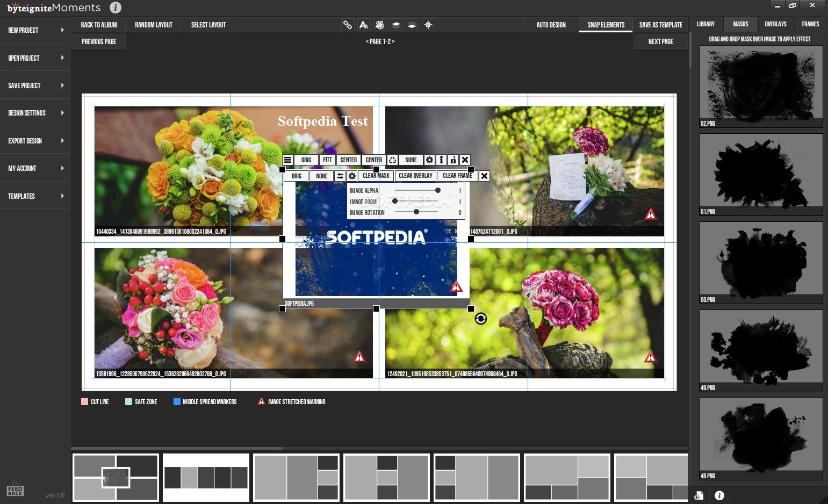Open the hamburger menu on image toolbar
This screenshot has height=504, width=828.
tap(288, 160)
